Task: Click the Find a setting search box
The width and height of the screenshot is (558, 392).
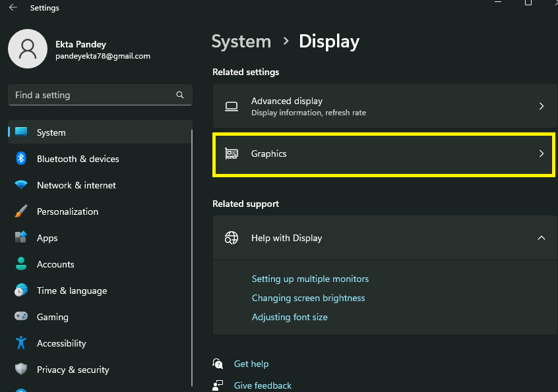Action: tap(92, 95)
